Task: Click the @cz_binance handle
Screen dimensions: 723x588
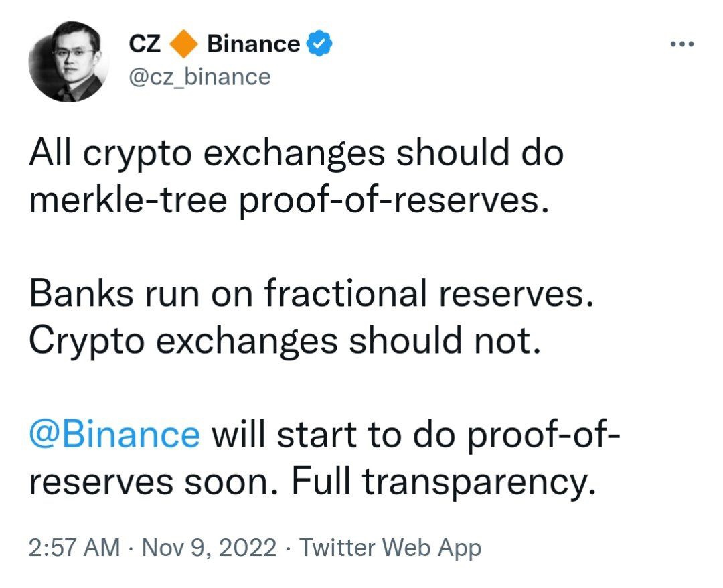Action: (199, 77)
